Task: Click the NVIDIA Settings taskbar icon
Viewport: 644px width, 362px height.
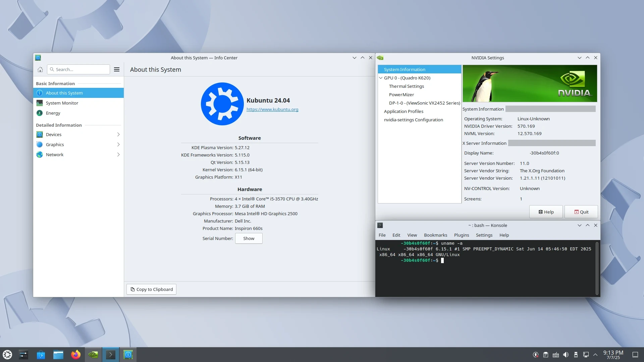Action: pyautogui.click(x=93, y=355)
